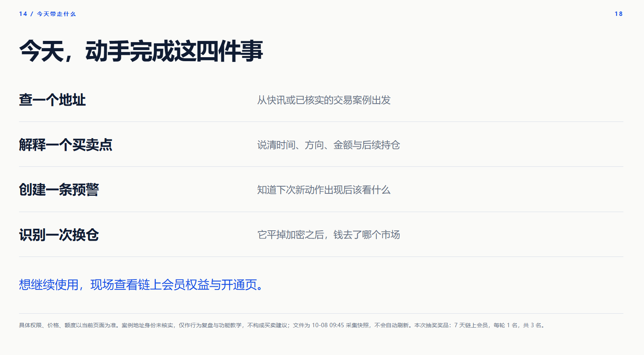
Task: Click the title 今天，动手完成这四件事
Action: point(141,51)
